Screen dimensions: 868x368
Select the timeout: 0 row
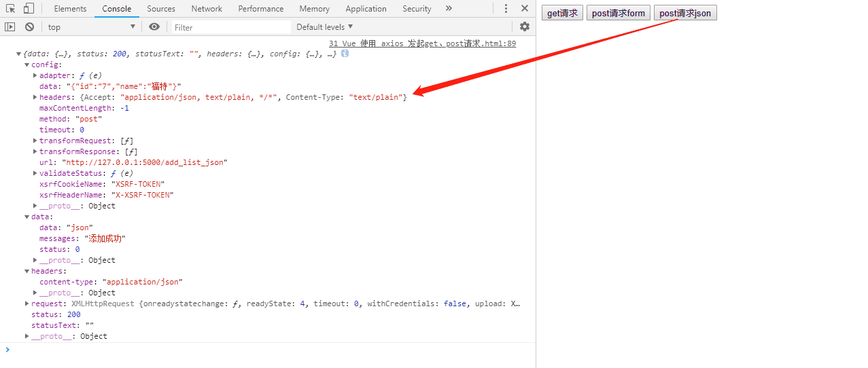pyautogui.click(x=62, y=130)
